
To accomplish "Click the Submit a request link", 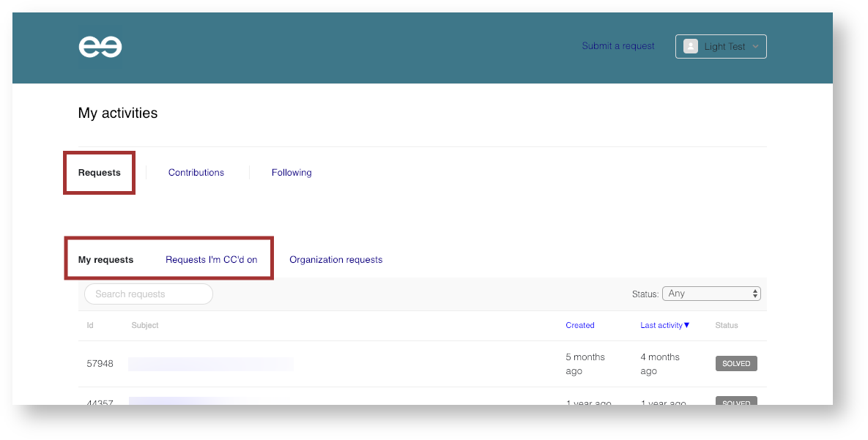I will (617, 46).
